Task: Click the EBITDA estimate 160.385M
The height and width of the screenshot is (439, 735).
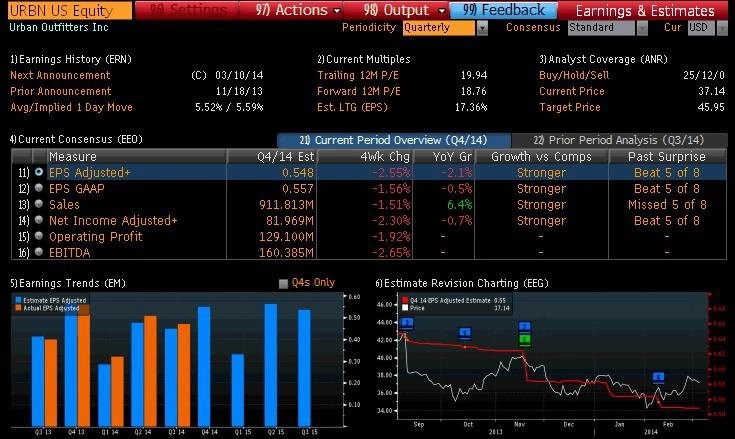Action: tap(286, 253)
